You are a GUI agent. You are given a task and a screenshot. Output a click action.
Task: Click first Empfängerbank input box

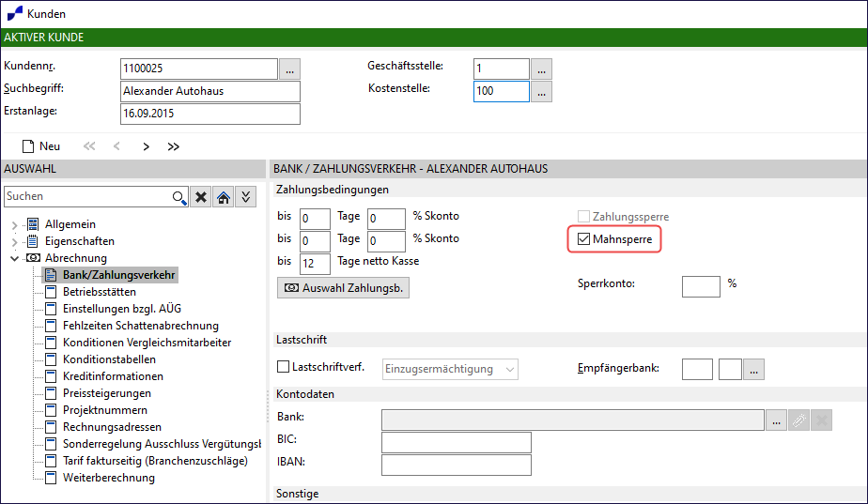tap(697, 370)
